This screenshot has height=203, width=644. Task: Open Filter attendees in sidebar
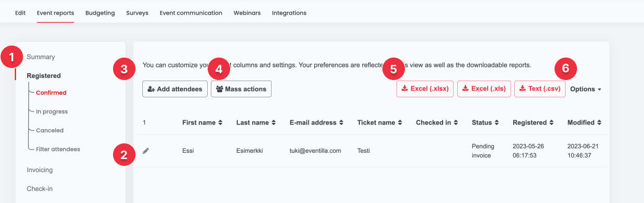[x=58, y=149]
